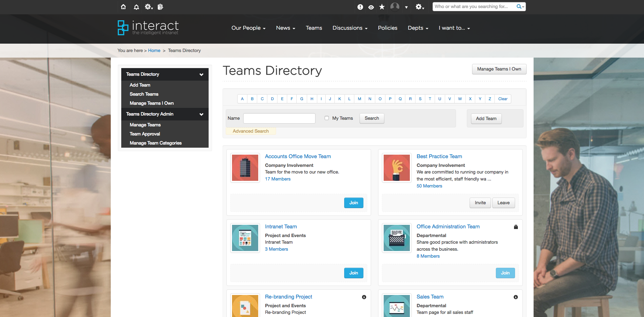Image resolution: width=644 pixels, height=317 pixels.
Task: Click the Office Administration Team lock icon
Action: [516, 227]
